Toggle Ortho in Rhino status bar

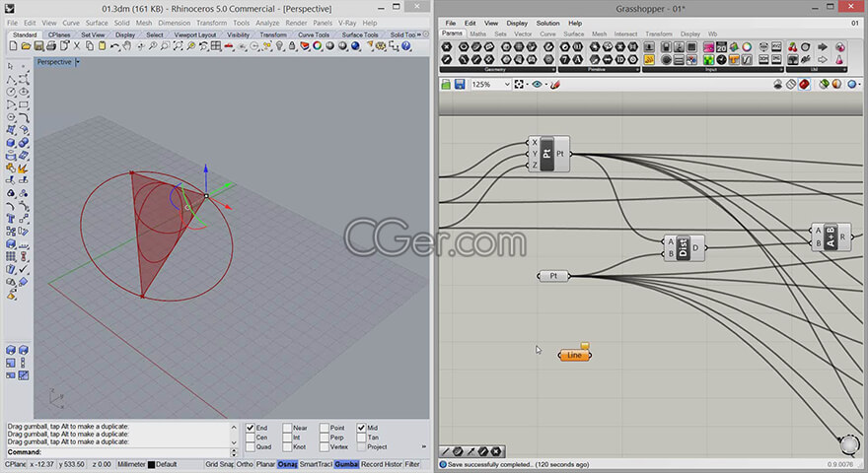245,464
